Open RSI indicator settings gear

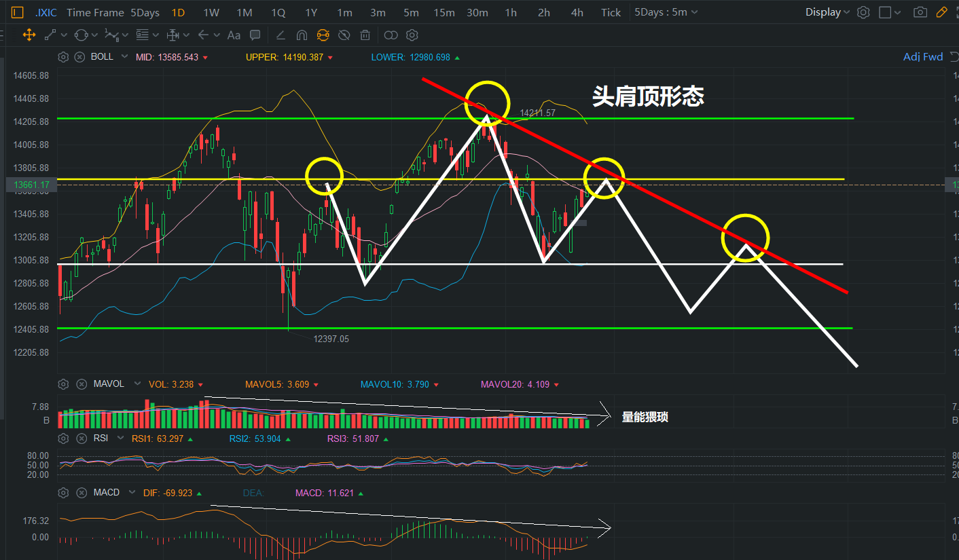[x=63, y=438]
